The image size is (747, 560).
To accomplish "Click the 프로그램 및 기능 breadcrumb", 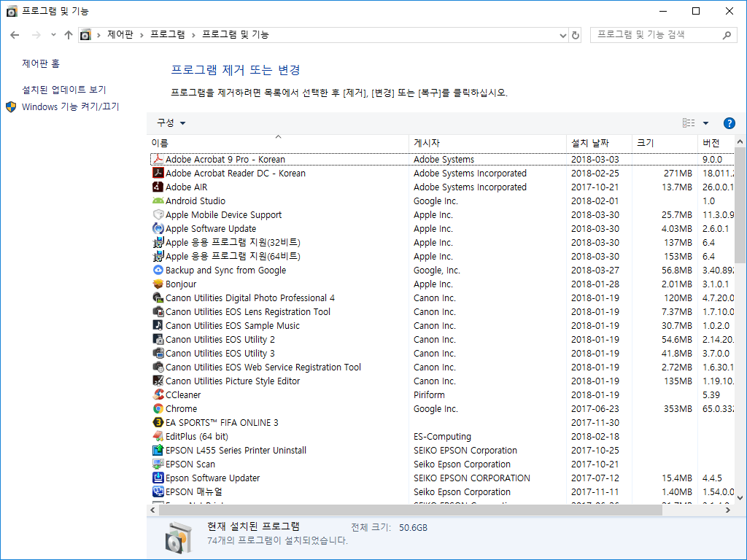I will tap(236, 34).
